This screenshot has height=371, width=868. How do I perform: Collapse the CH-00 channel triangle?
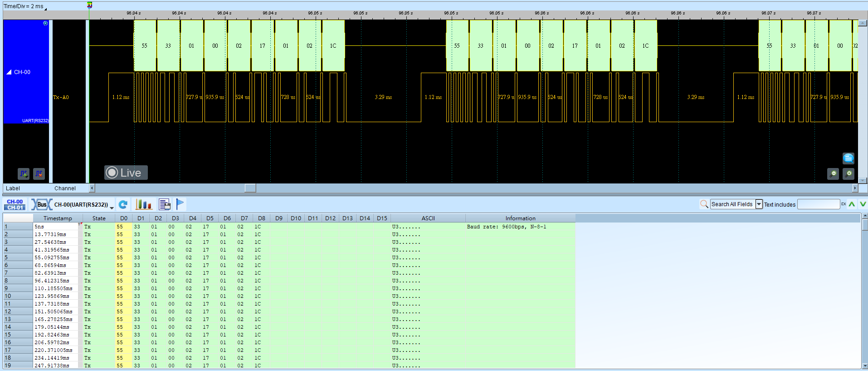click(x=9, y=72)
